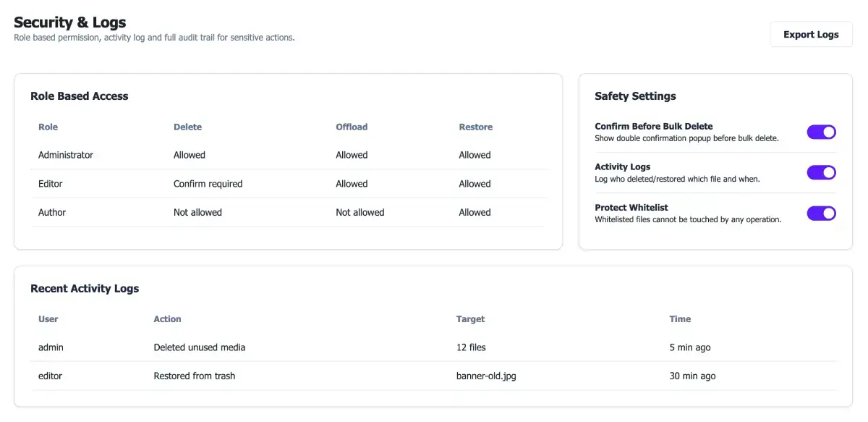The height and width of the screenshot is (422, 868).
Task: Click the Restore column header
Action: tap(475, 127)
